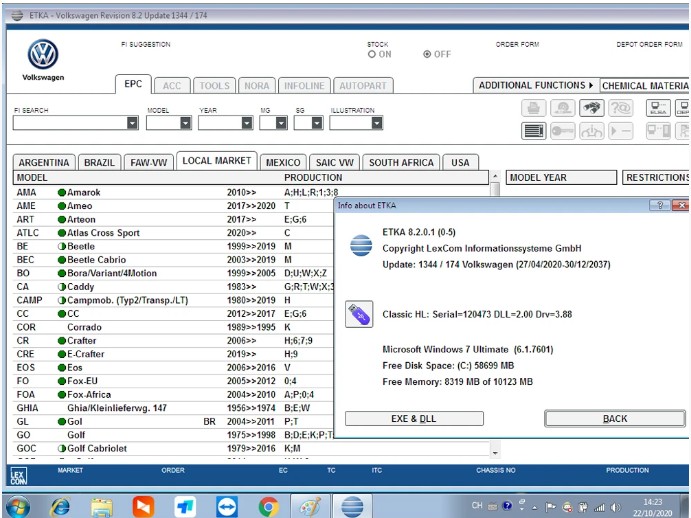
Task: Click the scroll-down arrow of model list
Action: tap(495, 453)
